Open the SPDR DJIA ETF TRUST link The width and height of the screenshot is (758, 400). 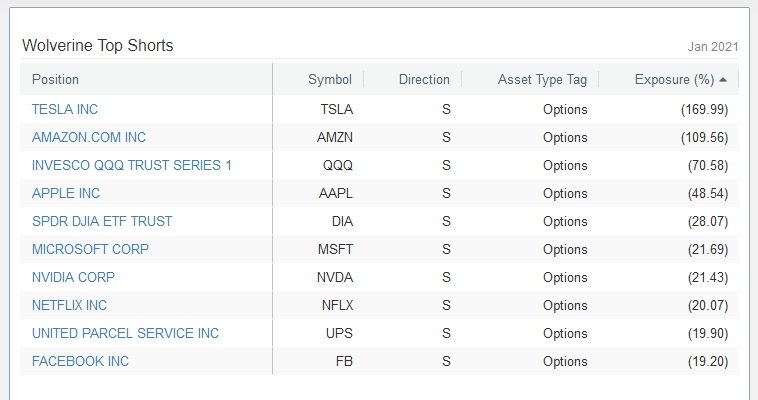point(102,222)
